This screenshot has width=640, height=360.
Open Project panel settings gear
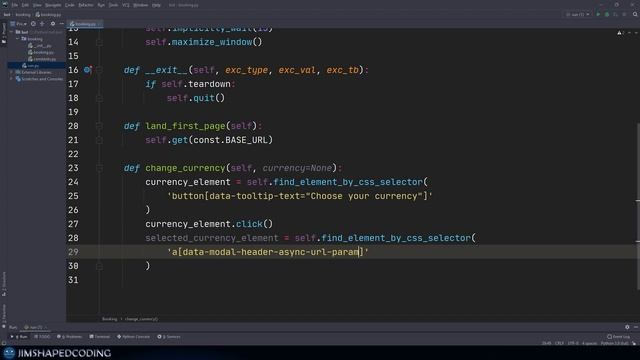[x=53, y=24]
